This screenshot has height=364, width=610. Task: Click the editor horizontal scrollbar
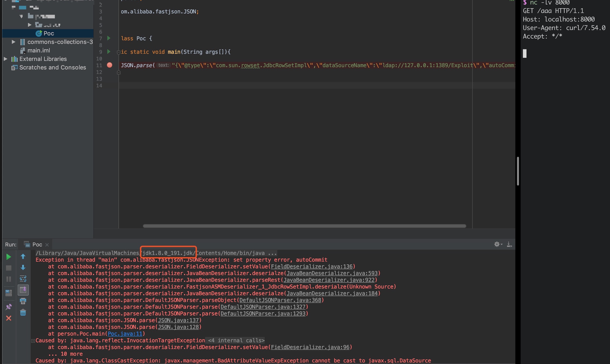[x=304, y=226]
